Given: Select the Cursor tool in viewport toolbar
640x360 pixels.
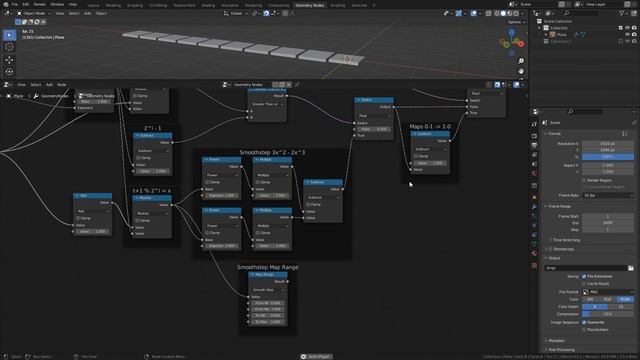Looking at the screenshot, I should point(9,47).
